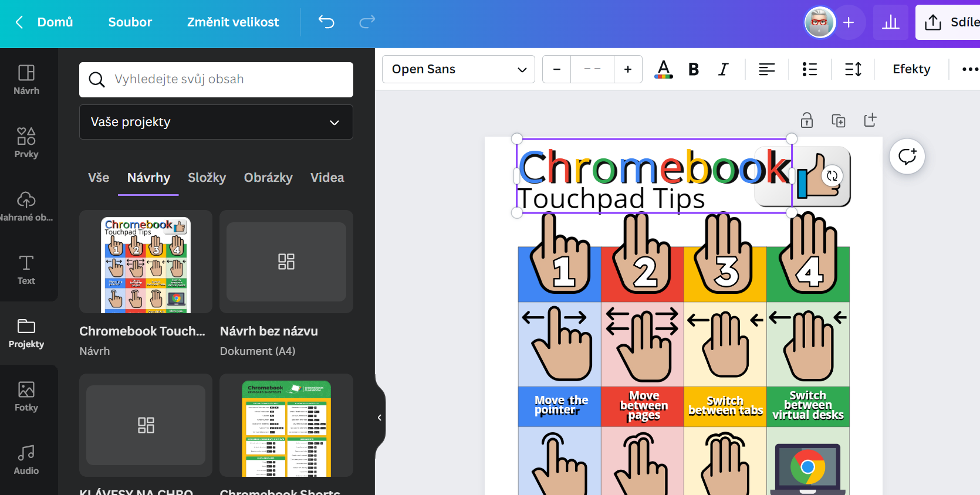Toggle bulleted list

click(x=810, y=69)
